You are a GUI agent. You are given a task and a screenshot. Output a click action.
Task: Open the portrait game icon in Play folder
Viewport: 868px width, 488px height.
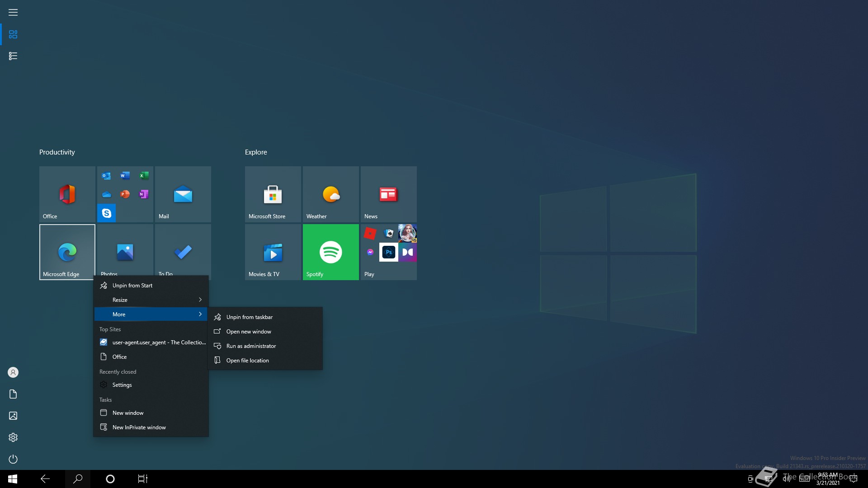click(407, 233)
